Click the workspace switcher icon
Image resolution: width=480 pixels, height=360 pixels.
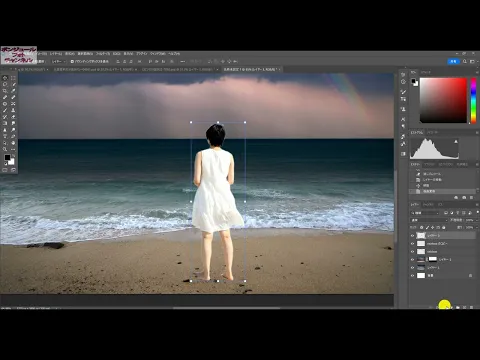tap(472, 61)
